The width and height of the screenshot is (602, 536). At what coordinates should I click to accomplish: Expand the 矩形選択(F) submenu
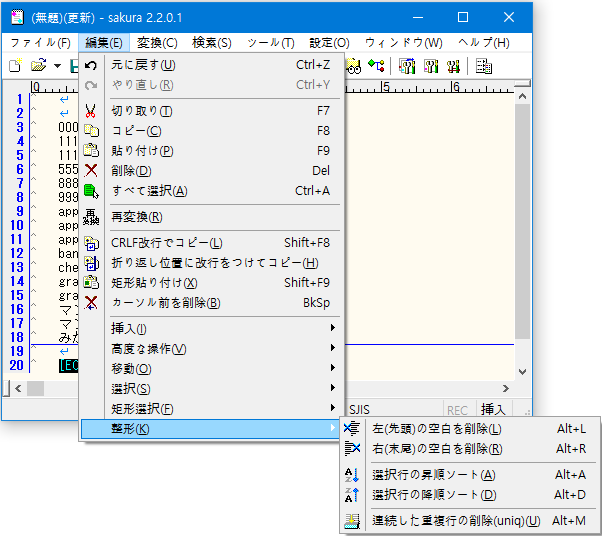point(210,409)
